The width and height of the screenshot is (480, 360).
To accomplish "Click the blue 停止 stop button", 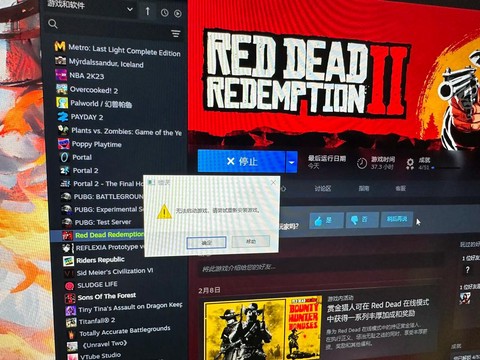I will pyautogui.click(x=242, y=161).
